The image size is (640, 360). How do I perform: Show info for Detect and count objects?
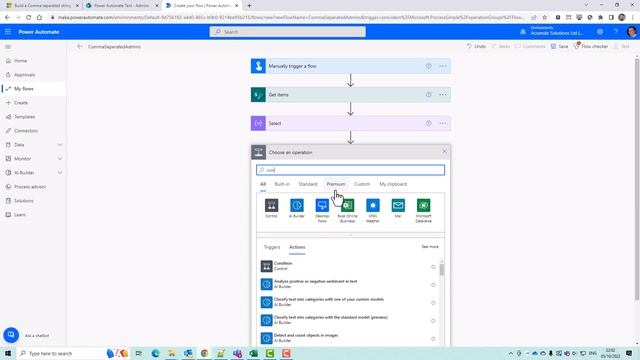click(433, 339)
